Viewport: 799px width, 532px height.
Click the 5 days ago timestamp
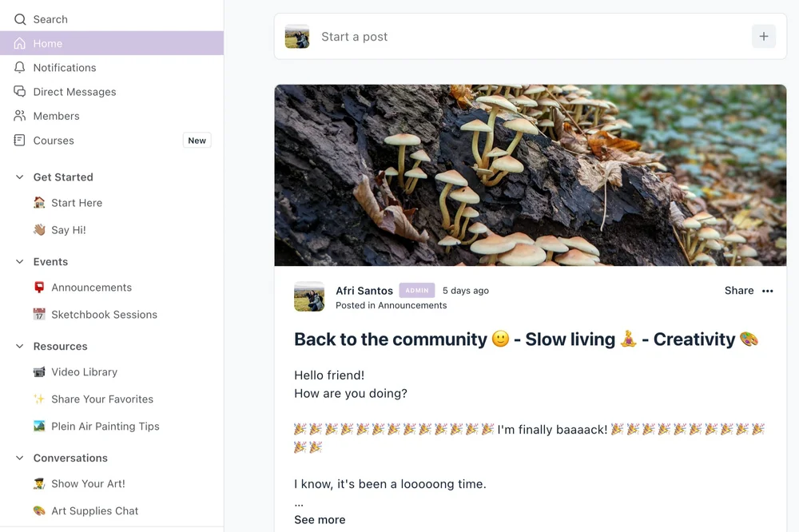[465, 291]
